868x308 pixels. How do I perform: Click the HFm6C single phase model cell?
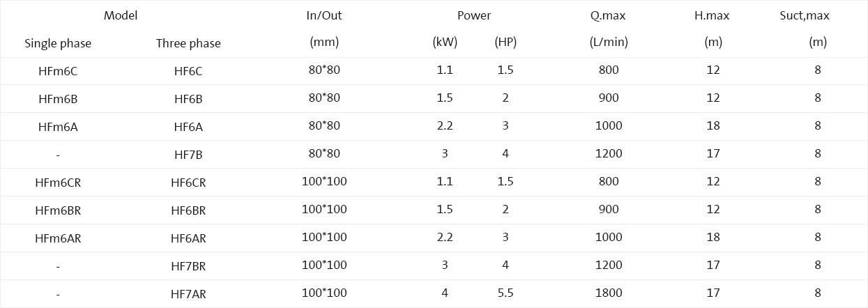[x=58, y=71]
